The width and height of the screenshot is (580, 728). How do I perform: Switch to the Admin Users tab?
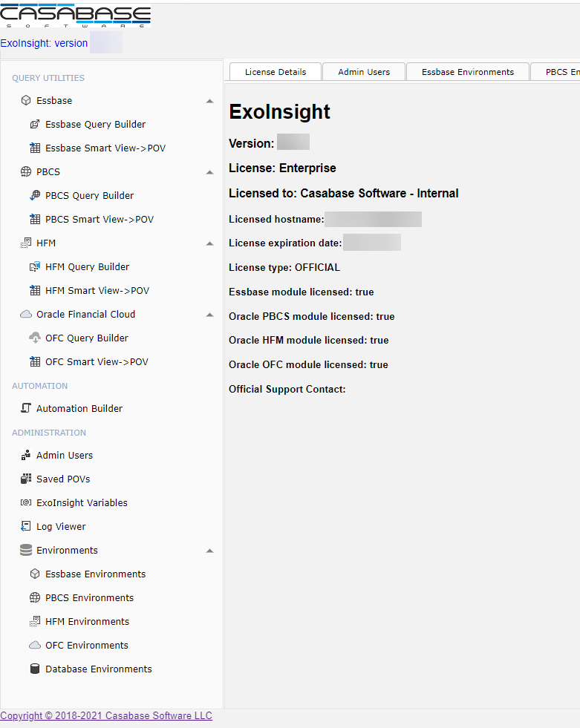tap(364, 72)
